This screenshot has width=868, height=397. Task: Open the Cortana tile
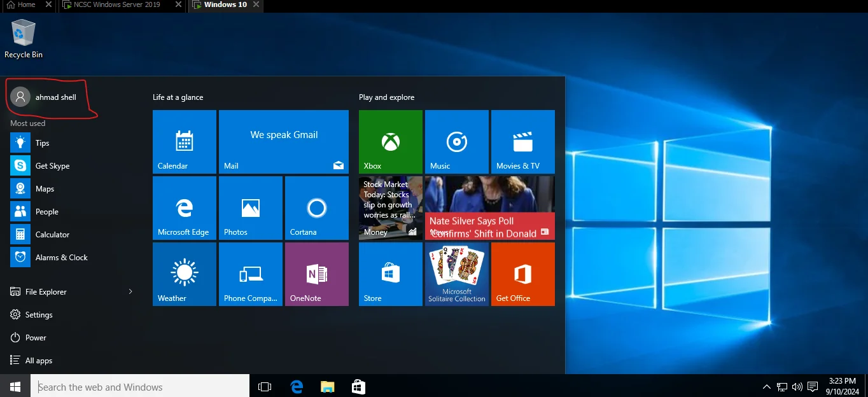point(317,208)
